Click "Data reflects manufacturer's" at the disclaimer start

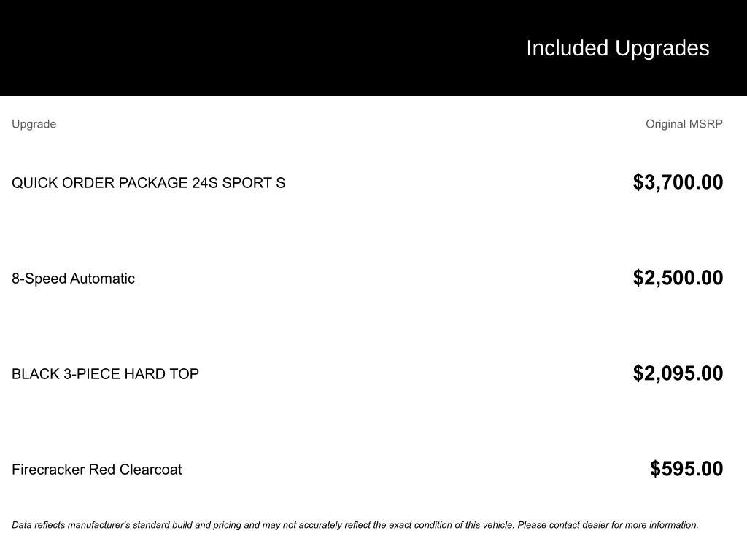(71, 525)
